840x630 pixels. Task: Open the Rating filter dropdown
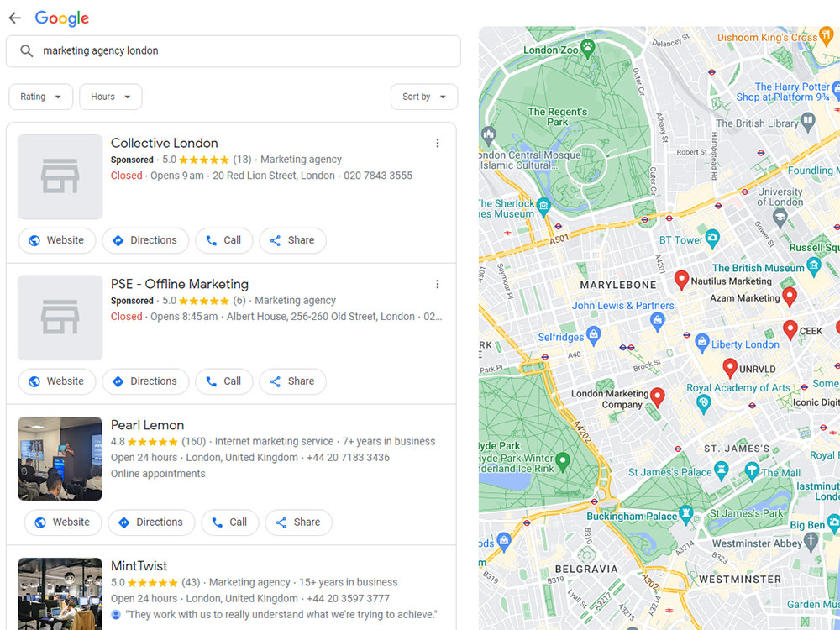(40, 97)
